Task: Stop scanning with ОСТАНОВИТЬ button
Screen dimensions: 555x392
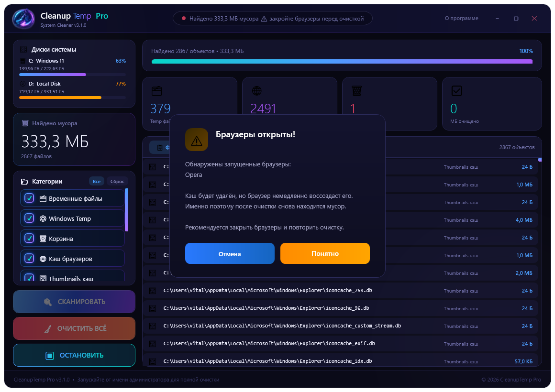Action: click(74, 355)
